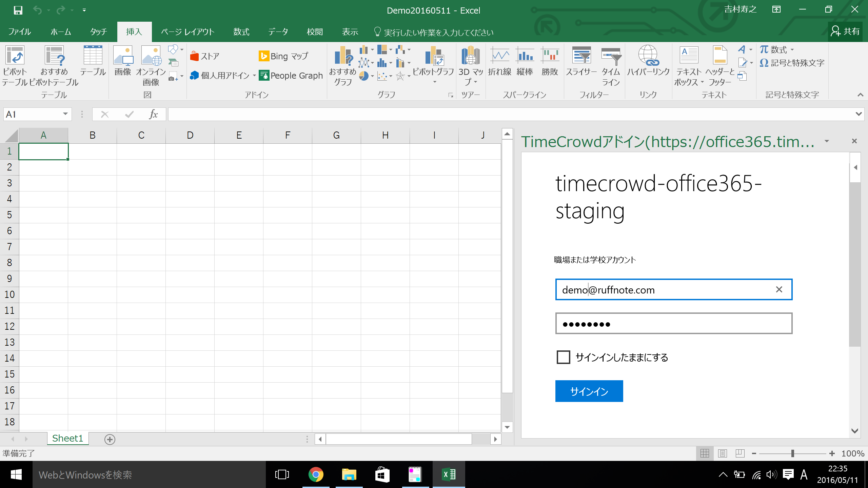Select normal view icon in status bar
Image resolution: width=868 pixels, height=488 pixels.
coord(705,453)
